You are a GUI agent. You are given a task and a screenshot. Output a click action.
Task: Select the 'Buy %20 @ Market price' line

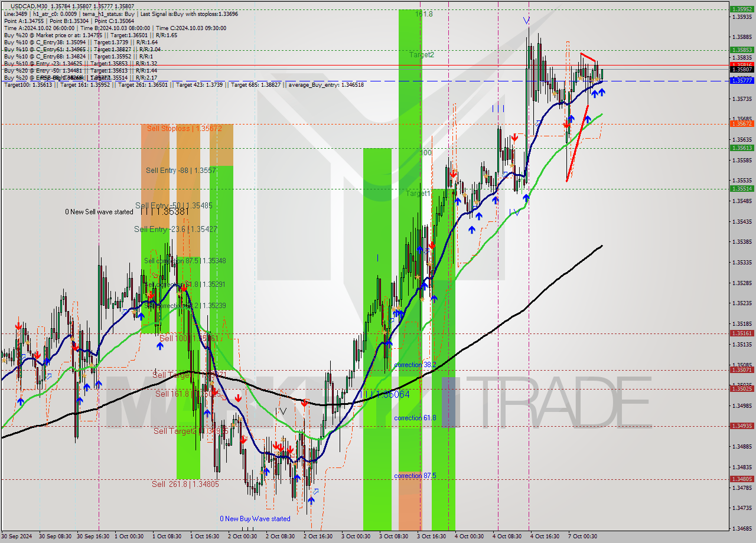[90, 35]
